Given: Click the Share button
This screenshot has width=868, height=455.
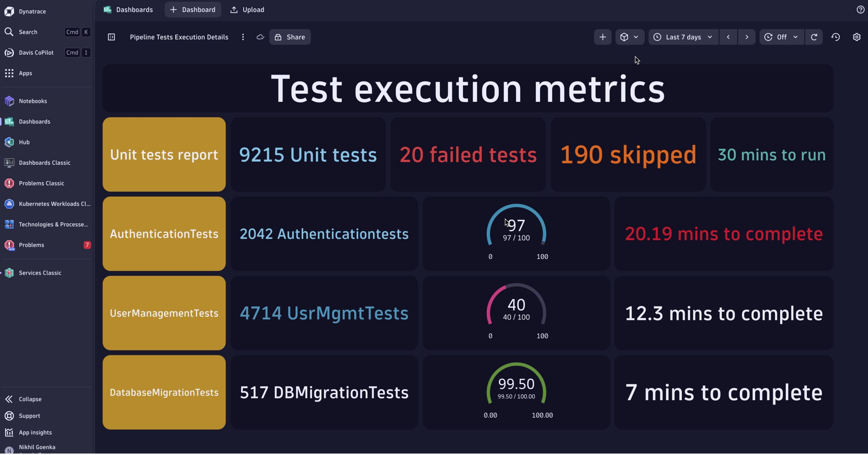Looking at the screenshot, I should pos(290,37).
